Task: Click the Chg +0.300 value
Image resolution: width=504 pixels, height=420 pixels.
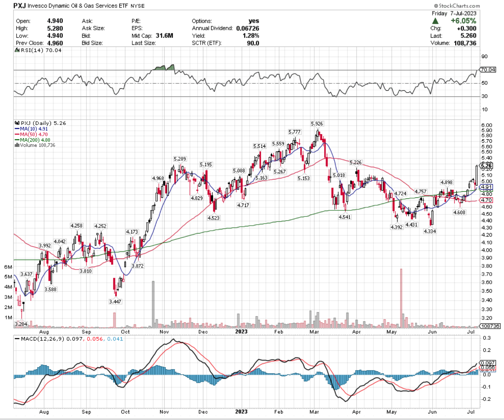Action: pyautogui.click(x=467, y=28)
